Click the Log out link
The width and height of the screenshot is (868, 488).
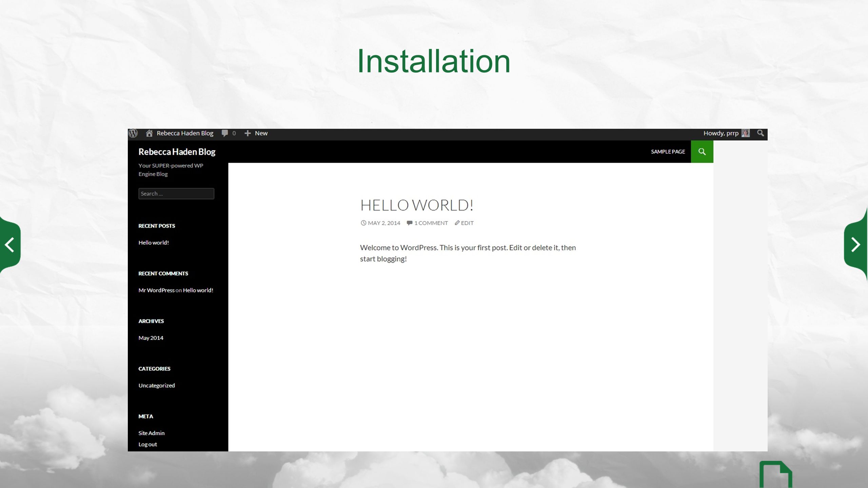[x=147, y=444]
